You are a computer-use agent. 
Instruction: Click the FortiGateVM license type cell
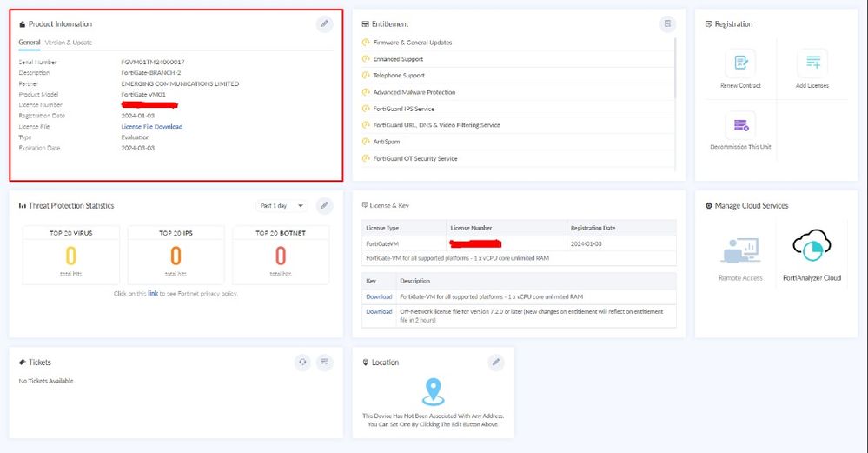click(404, 243)
